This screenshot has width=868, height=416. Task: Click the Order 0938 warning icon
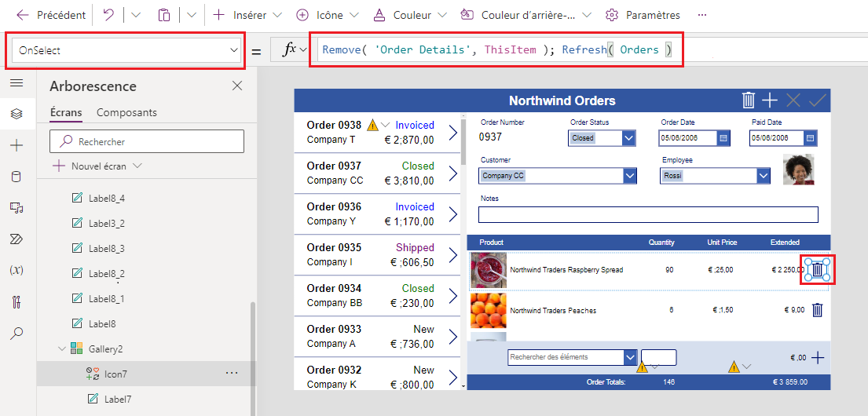click(x=372, y=125)
